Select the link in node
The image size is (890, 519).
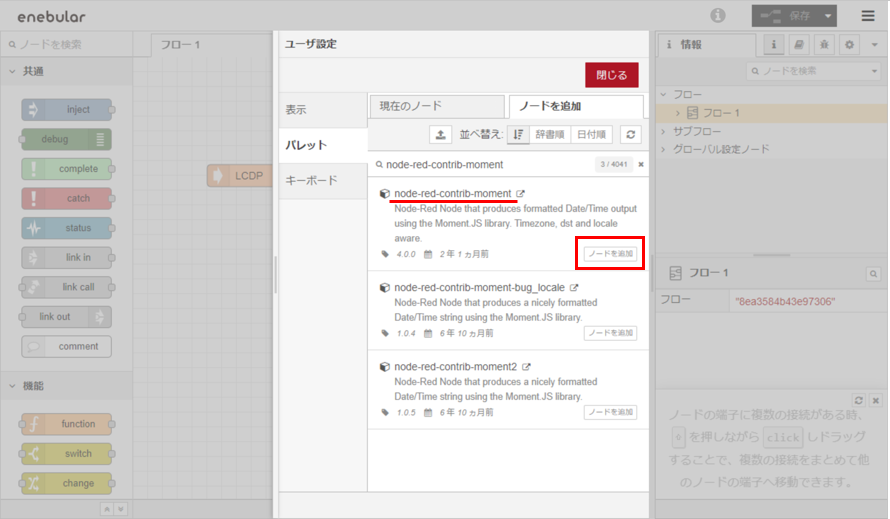[67, 257]
